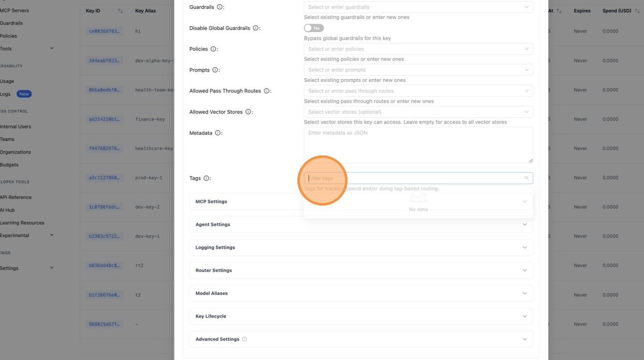Click the Disable Global Guardrails info icon
This screenshot has width=644, height=360.
256,28
